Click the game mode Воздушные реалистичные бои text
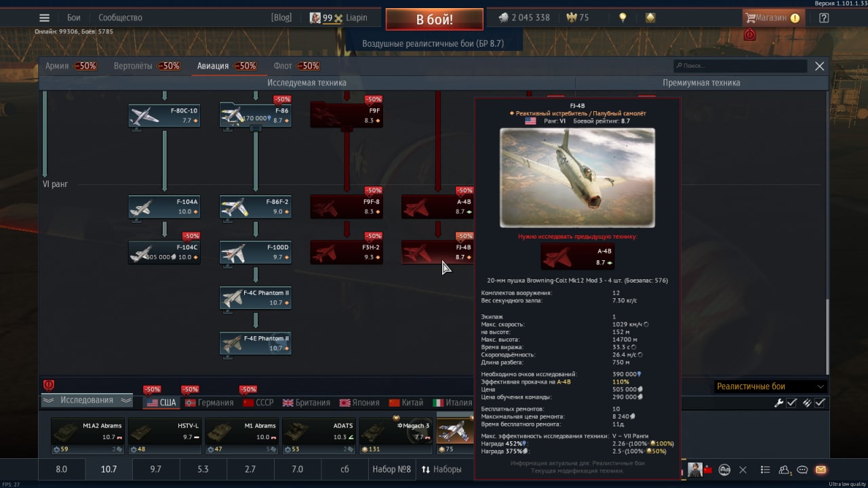The height and width of the screenshot is (488, 868). point(433,43)
